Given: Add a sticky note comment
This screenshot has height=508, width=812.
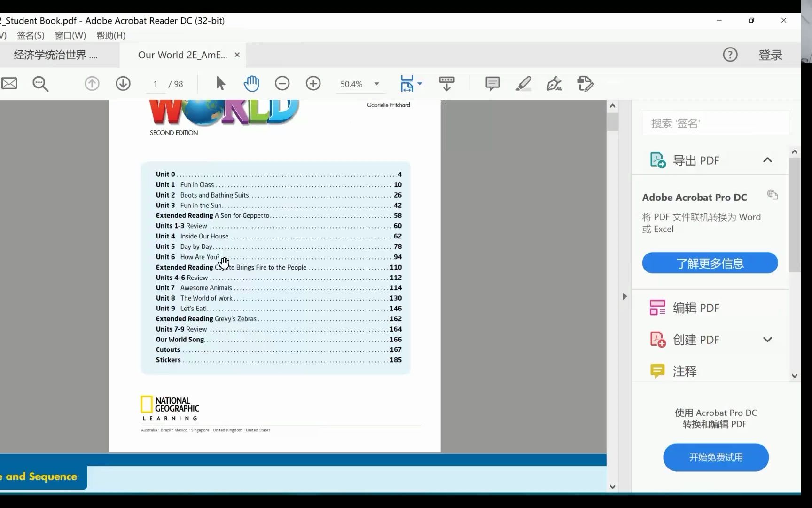Looking at the screenshot, I should click(x=492, y=84).
